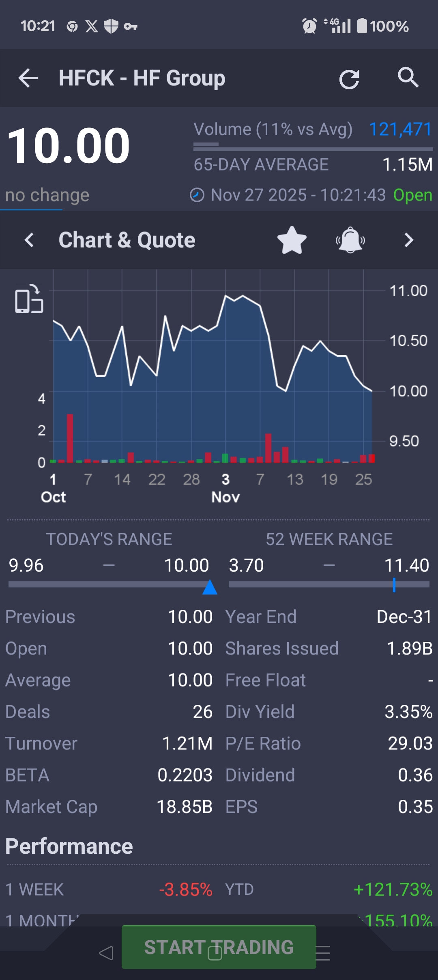Image resolution: width=438 pixels, height=980 pixels.
Task: Open the search magnifier icon
Action: coord(408,77)
